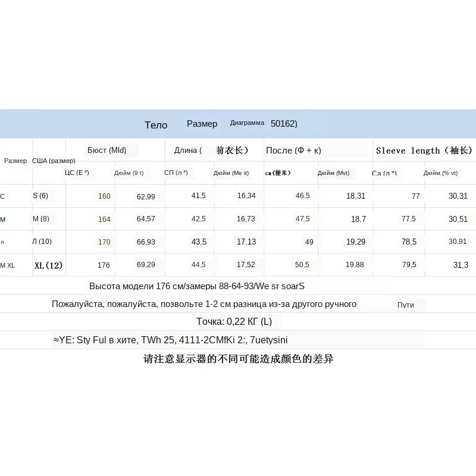Click the 'ЦС (Е *)' subheader
Image resolution: width=476 pixels, height=476 pixels.
tap(77, 173)
